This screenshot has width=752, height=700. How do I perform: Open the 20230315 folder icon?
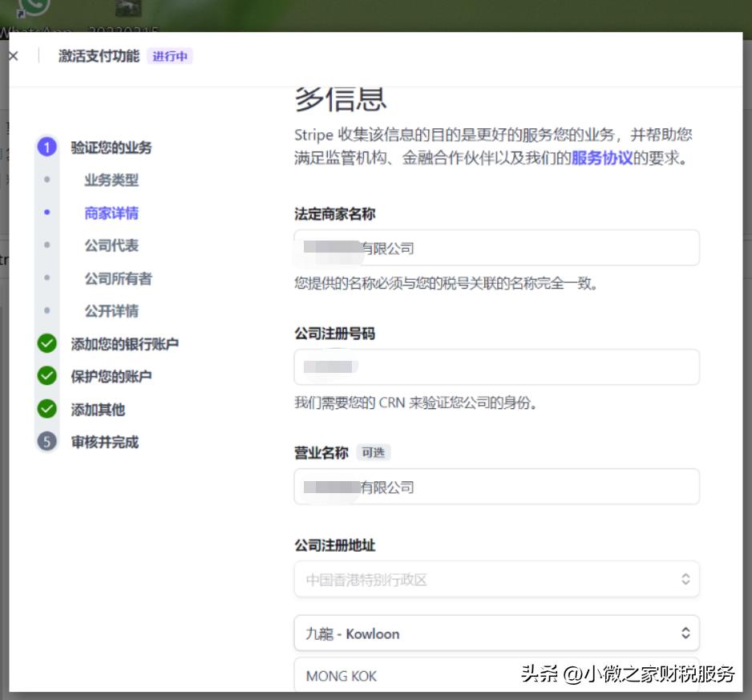[130, 10]
